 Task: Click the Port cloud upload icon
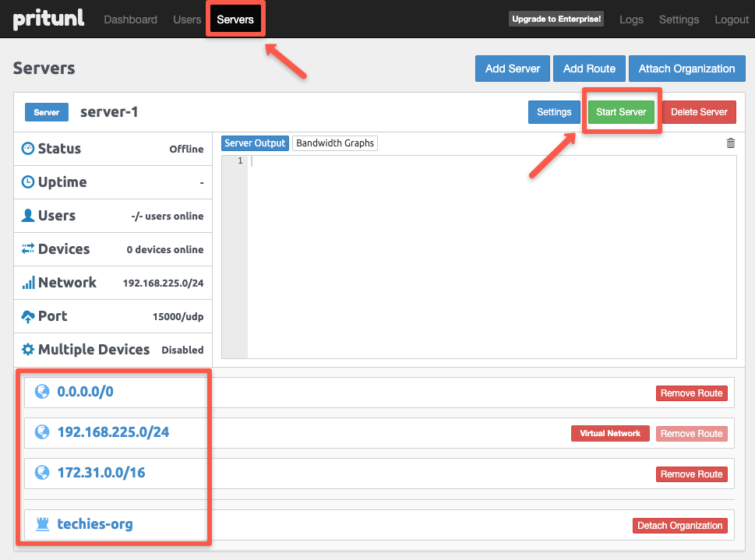[28, 316]
